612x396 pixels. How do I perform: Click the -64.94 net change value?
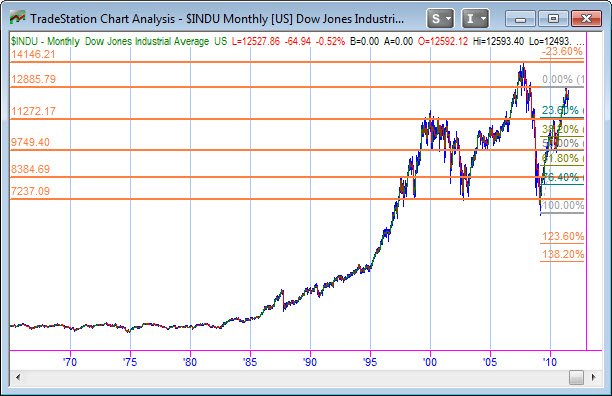(x=298, y=41)
